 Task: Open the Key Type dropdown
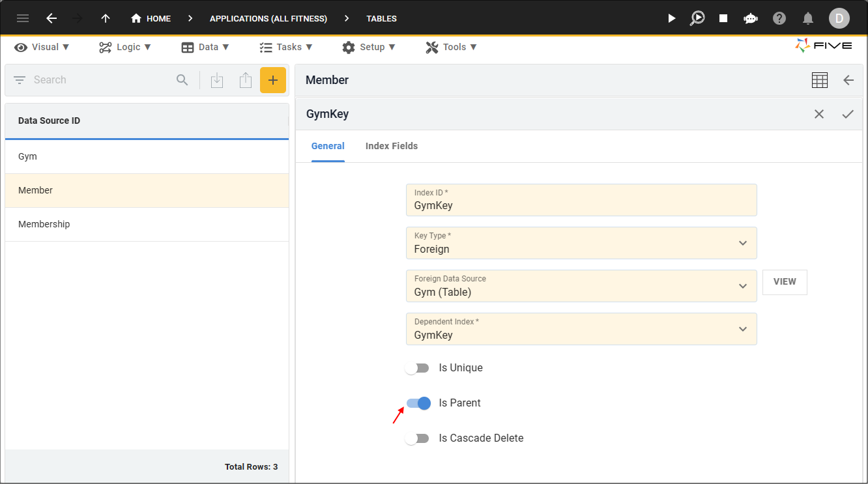(x=581, y=243)
